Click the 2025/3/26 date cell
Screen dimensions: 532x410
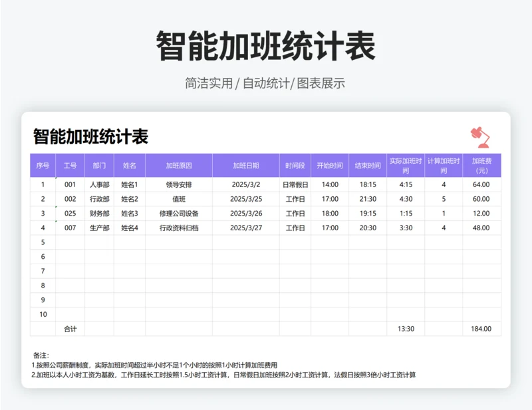click(246, 214)
